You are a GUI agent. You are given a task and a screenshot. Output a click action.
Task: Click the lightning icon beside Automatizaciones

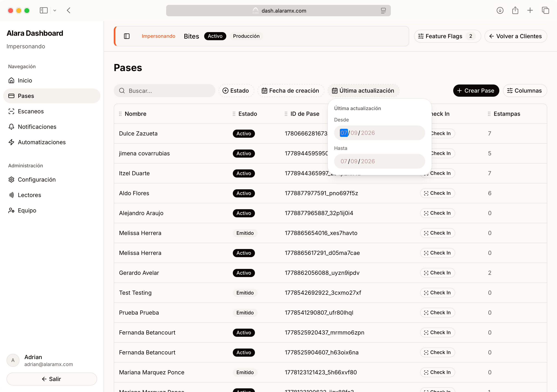pos(11,142)
